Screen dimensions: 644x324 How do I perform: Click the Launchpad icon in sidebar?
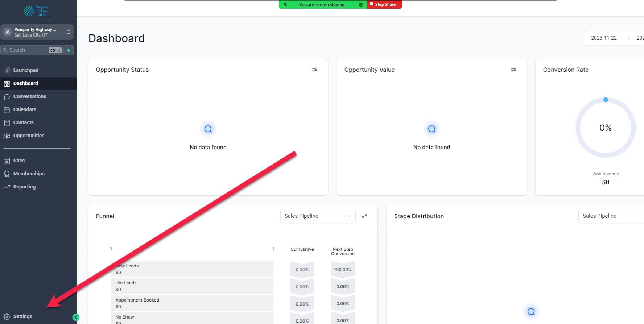click(x=7, y=70)
